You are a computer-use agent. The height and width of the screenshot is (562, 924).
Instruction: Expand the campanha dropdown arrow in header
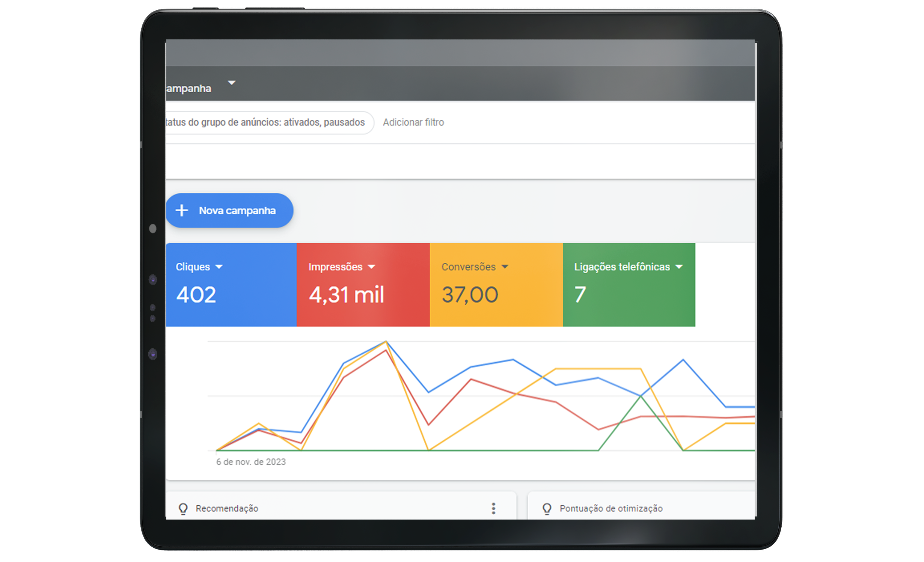tap(232, 83)
